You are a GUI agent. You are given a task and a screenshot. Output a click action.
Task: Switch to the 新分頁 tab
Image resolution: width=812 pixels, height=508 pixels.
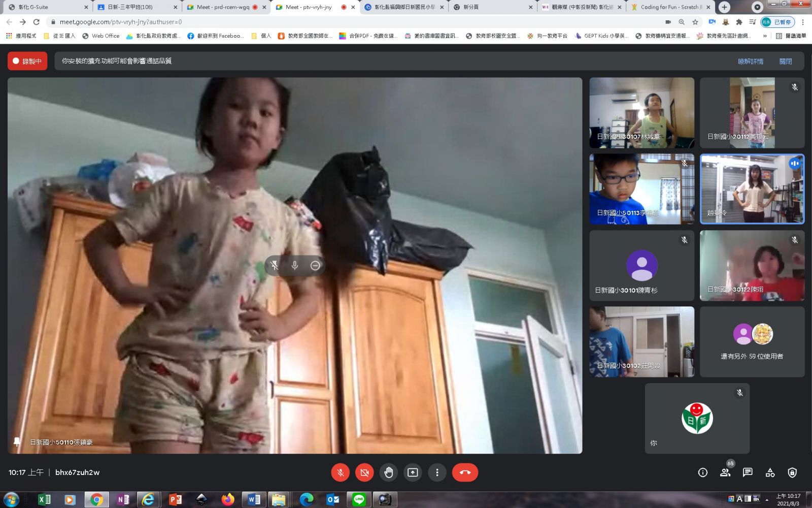491,7
